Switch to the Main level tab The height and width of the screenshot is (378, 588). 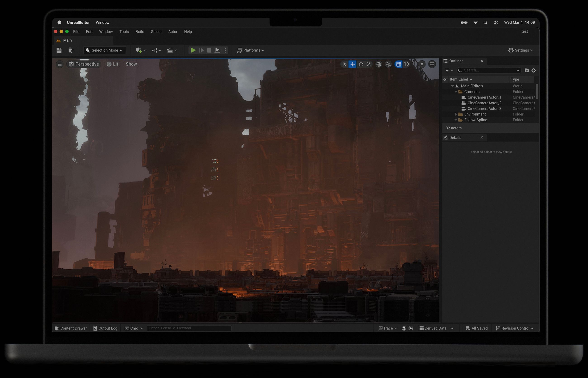point(67,40)
